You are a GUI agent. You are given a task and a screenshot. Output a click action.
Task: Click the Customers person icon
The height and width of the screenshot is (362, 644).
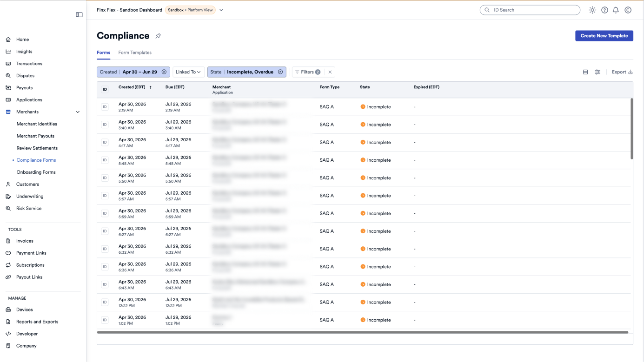(x=8, y=184)
